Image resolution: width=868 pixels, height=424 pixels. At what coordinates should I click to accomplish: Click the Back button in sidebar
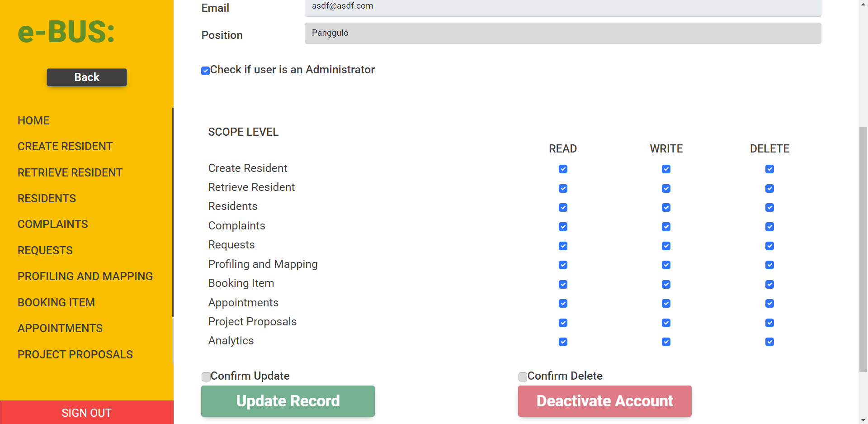tap(87, 77)
